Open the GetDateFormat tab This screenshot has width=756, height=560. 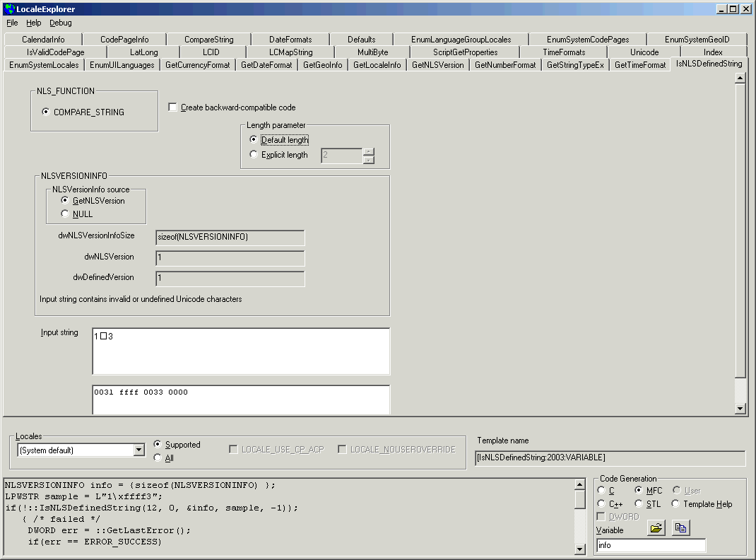[x=266, y=64]
